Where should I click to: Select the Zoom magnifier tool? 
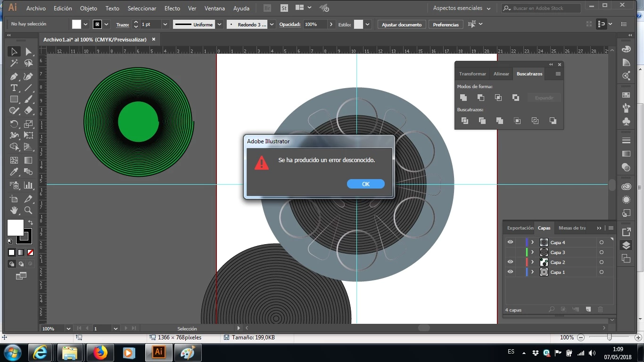coord(29,210)
